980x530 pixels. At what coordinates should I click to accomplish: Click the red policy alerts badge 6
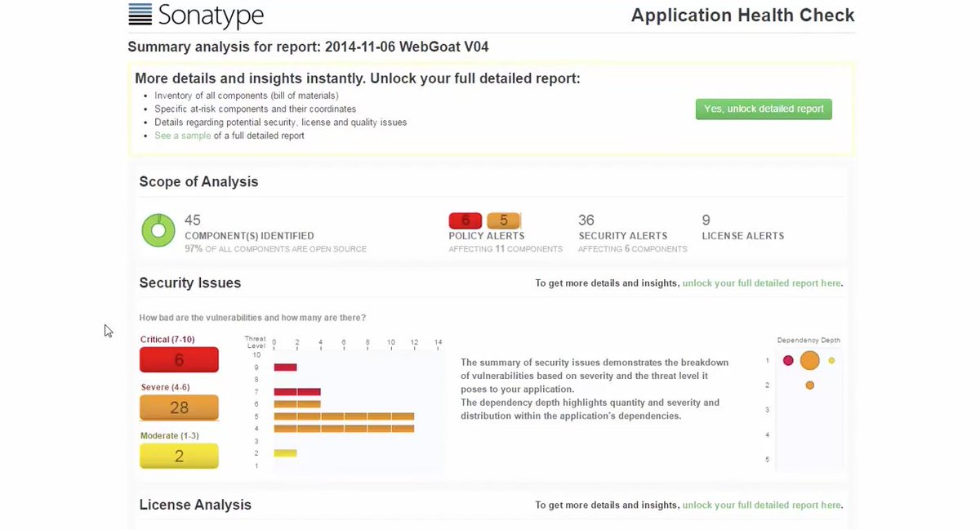tap(465, 220)
